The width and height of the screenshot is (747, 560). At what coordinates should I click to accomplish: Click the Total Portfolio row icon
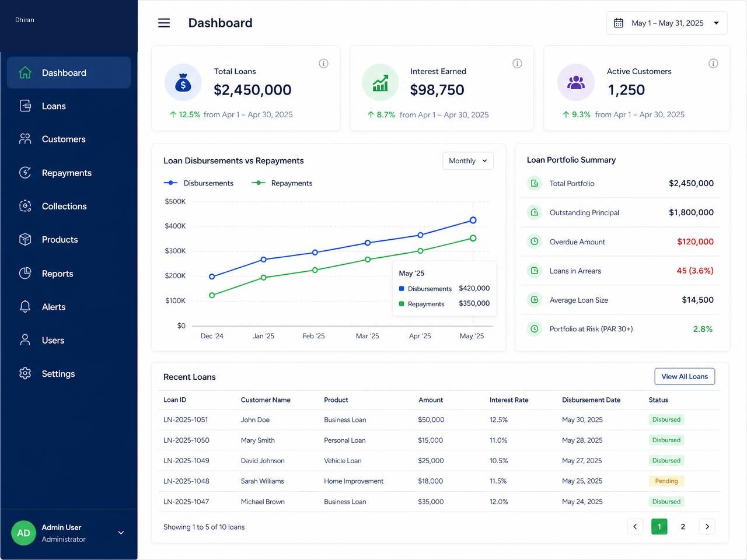[x=535, y=183]
